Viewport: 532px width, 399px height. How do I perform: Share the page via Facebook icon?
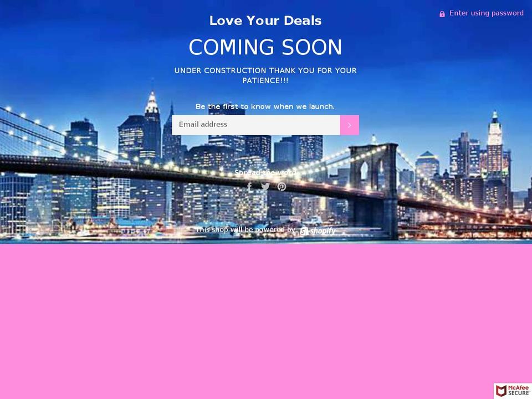pyautogui.click(x=249, y=187)
